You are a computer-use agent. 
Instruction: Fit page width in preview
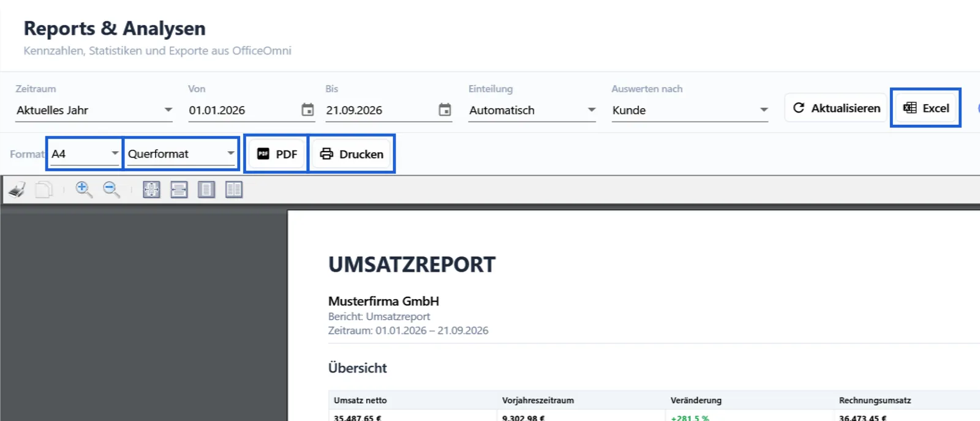click(179, 190)
